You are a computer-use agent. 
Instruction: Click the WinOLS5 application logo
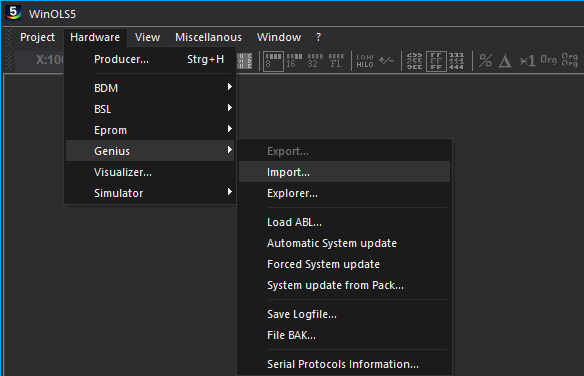(13, 12)
